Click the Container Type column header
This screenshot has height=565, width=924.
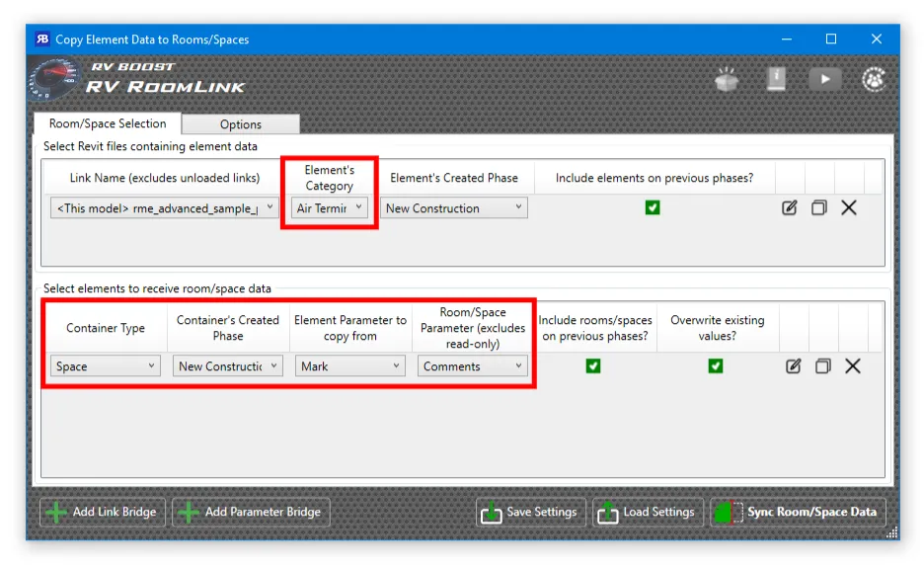point(106,328)
